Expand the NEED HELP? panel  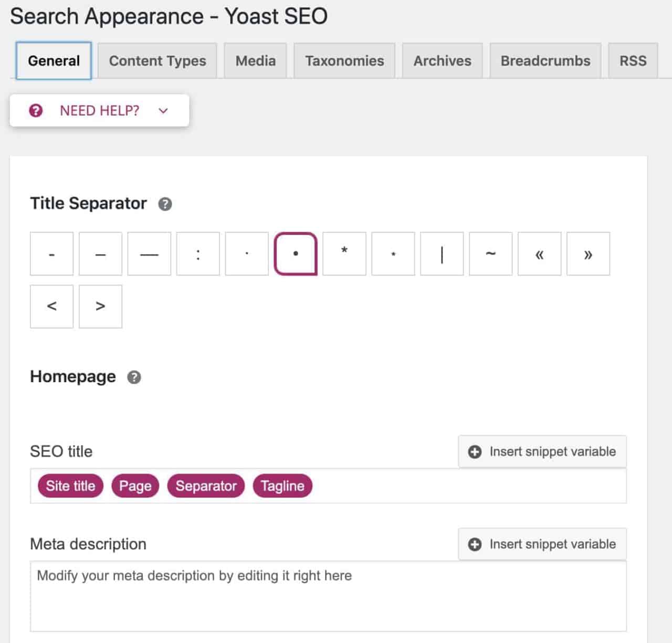[99, 110]
